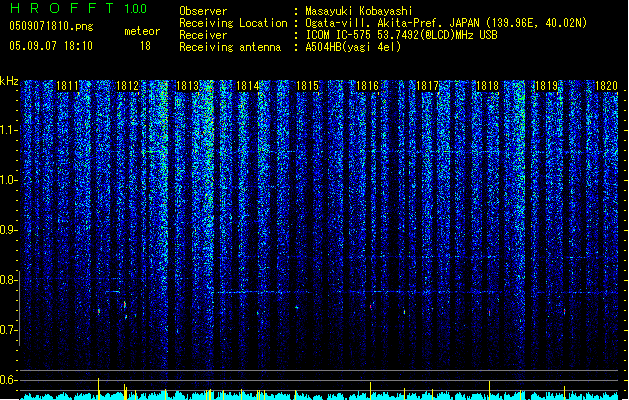
Task: Click the 1812 time marker
Action: pyautogui.click(x=127, y=86)
